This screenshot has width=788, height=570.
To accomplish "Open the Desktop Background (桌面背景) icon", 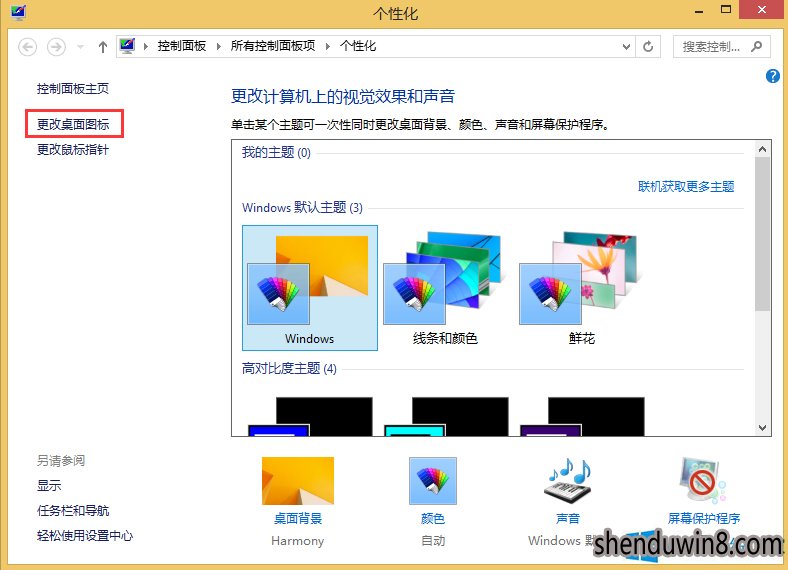I will 298,481.
